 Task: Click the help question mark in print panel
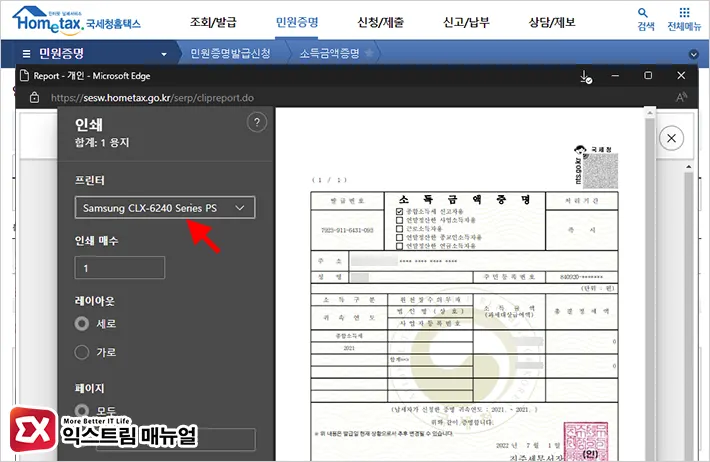point(257,122)
